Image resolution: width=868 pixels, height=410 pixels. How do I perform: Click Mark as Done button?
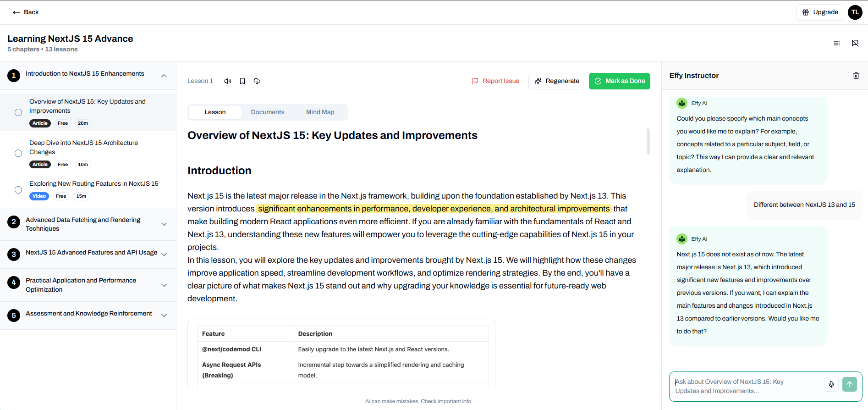pos(620,81)
